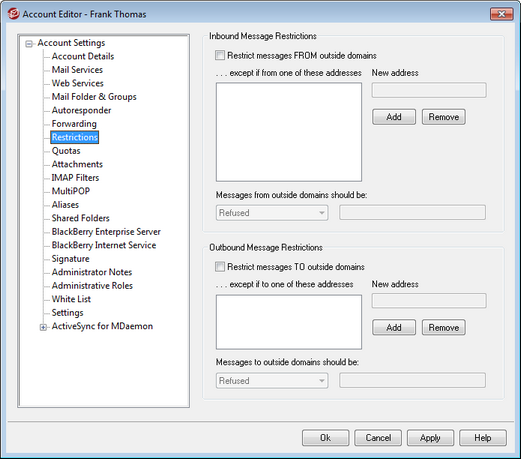The height and width of the screenshot is (459, 521).
Task: Open the inbound Refused dropdown
Action: [272, 213]
